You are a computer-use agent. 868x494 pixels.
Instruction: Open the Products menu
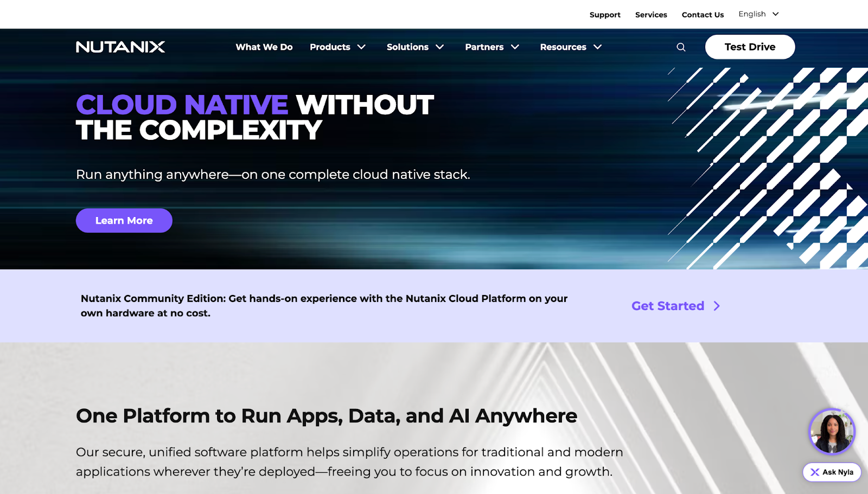pos(330,47)
